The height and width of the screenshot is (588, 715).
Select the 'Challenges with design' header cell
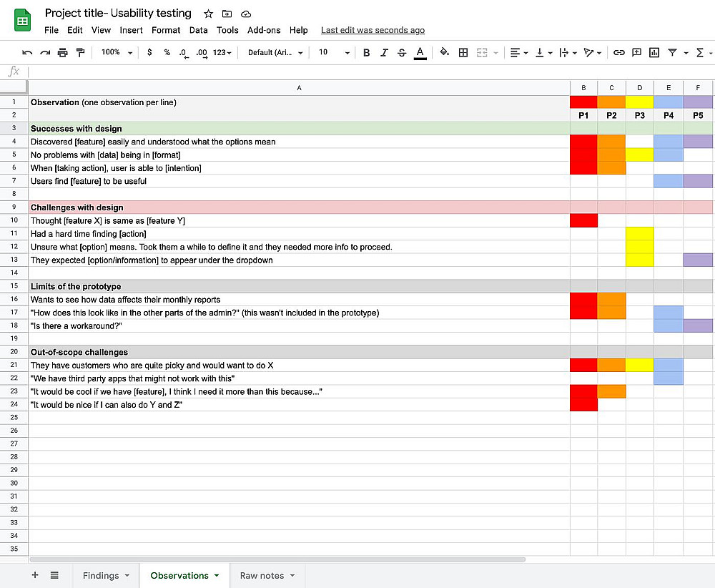[x=299, y=207]
